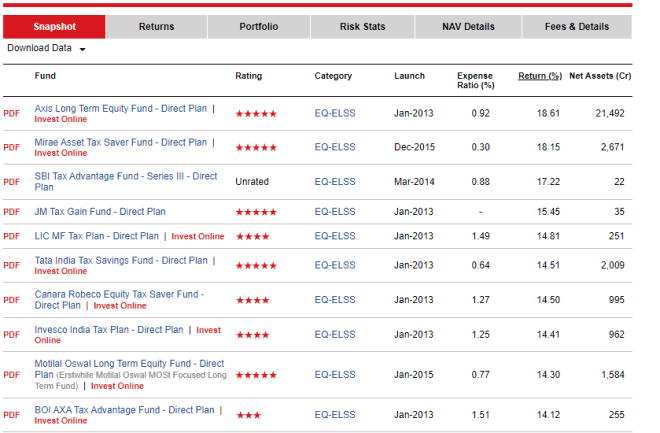Image resolution: width=660 pixels, height=433 pixels.
Task: Open the Risk Stats tab
Action: (x=362, y=27)
